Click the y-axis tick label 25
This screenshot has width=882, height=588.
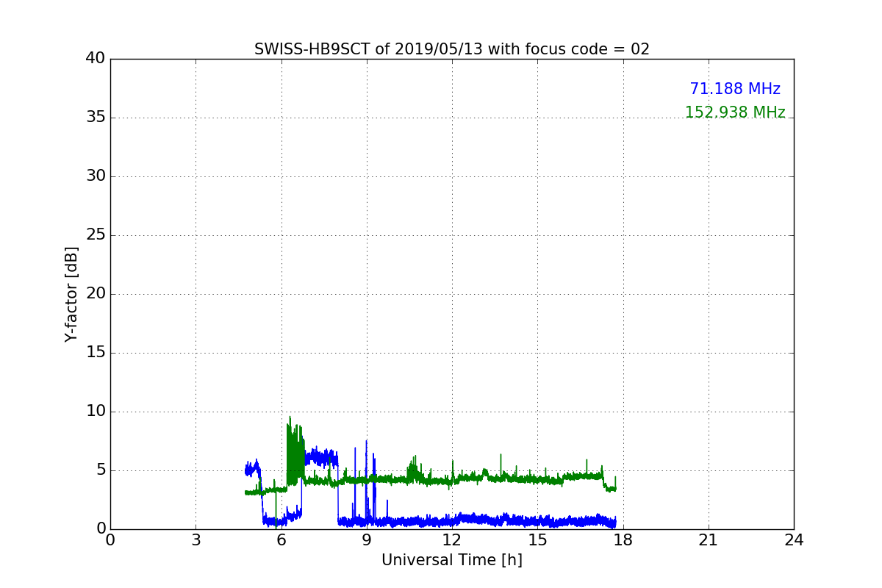point(95,235)
